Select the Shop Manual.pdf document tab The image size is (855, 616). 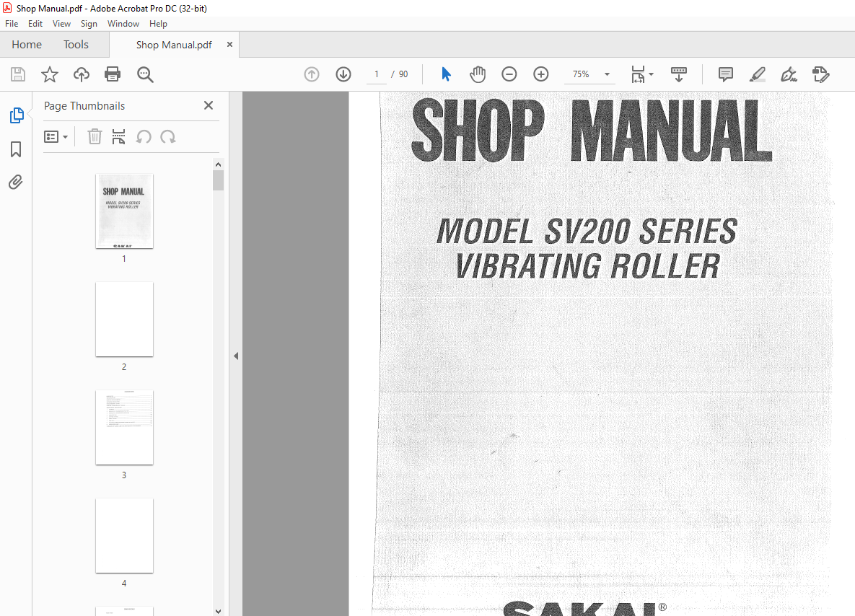[x=174, y=45]
